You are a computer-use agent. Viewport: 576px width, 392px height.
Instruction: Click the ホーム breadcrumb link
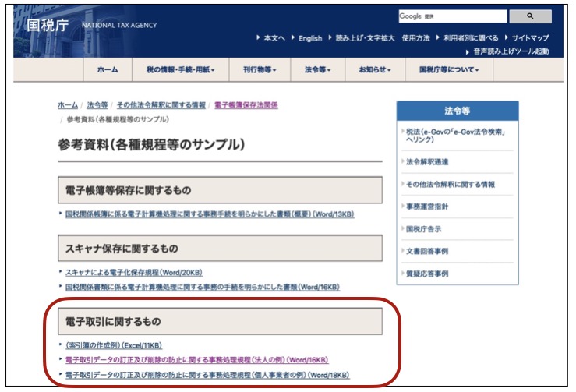[68, 104]
